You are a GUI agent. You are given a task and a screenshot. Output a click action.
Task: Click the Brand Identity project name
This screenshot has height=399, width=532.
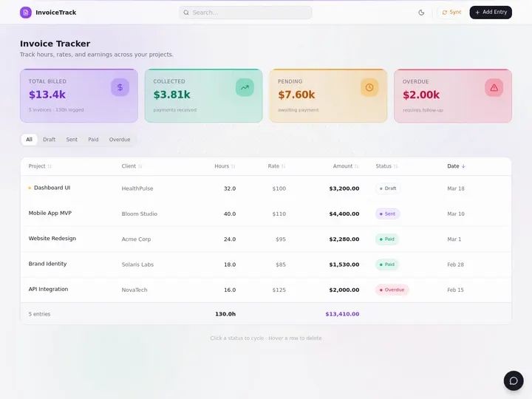pyautogui.click(x=47, y=264)
